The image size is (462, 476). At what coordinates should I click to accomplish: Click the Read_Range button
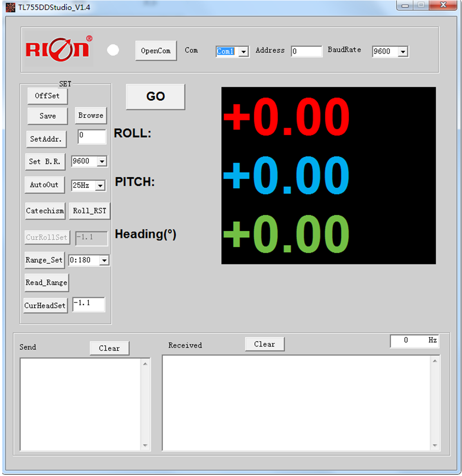pyautogui.click(x=47, y=283)
